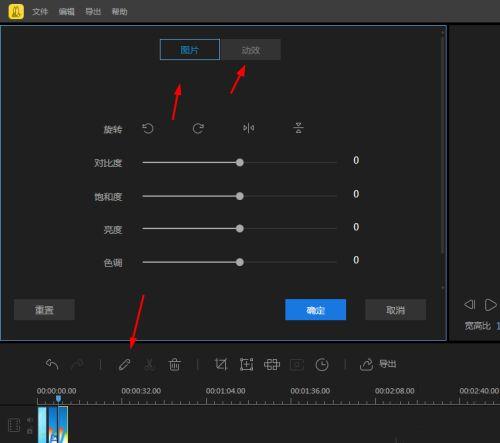The image size is (500, 443).
Task: Select the crop tool icon
Action: click(x=221, y=364)
